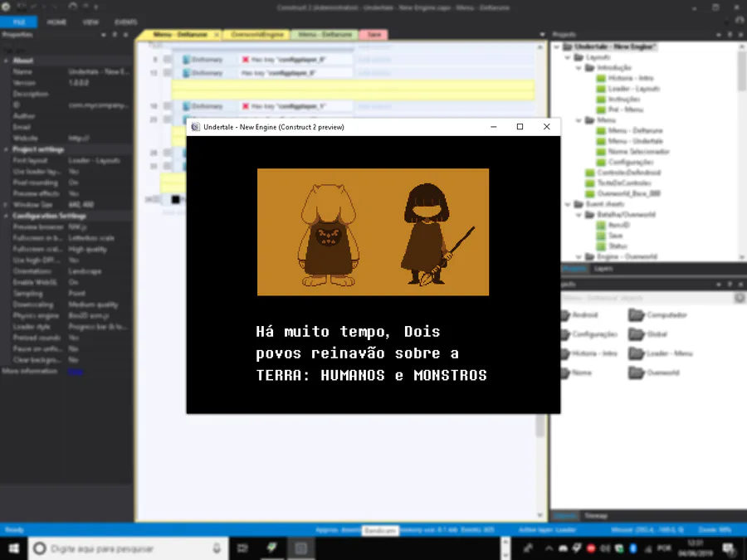Select Nome Selecionador layout icon
The width and height of the screenshot is (747, 560).
click(x=601, y=152)
